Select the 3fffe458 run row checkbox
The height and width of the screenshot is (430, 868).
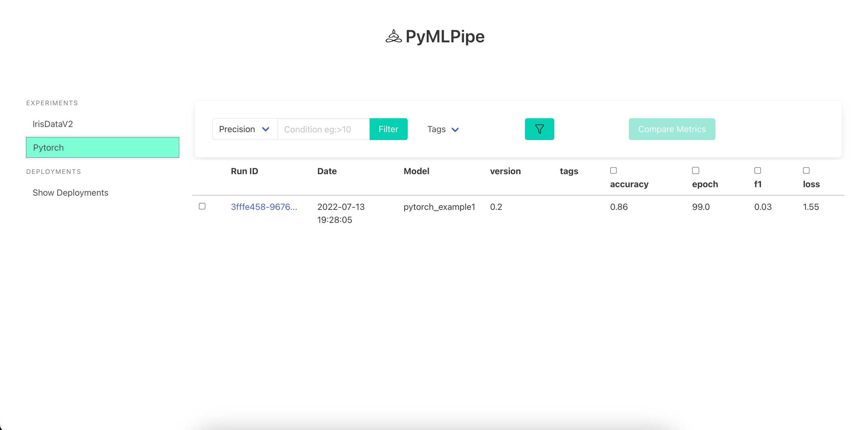pos(202,207)
